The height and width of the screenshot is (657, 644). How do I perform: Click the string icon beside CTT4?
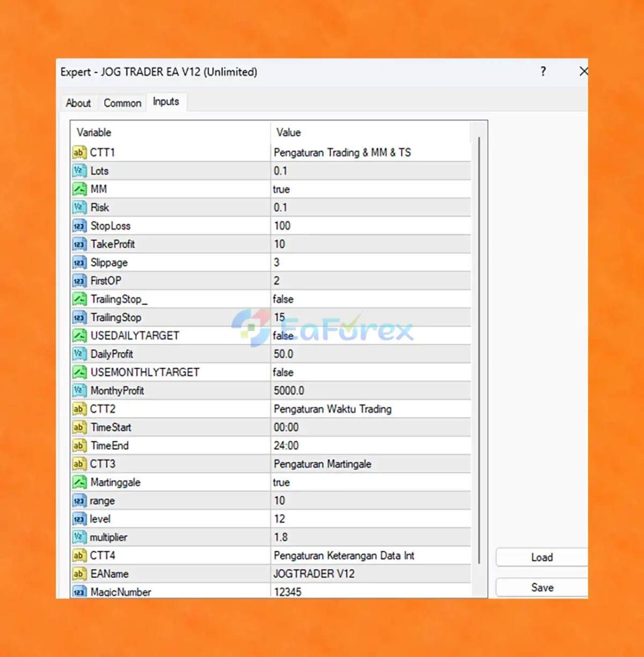tap(79, 556)
